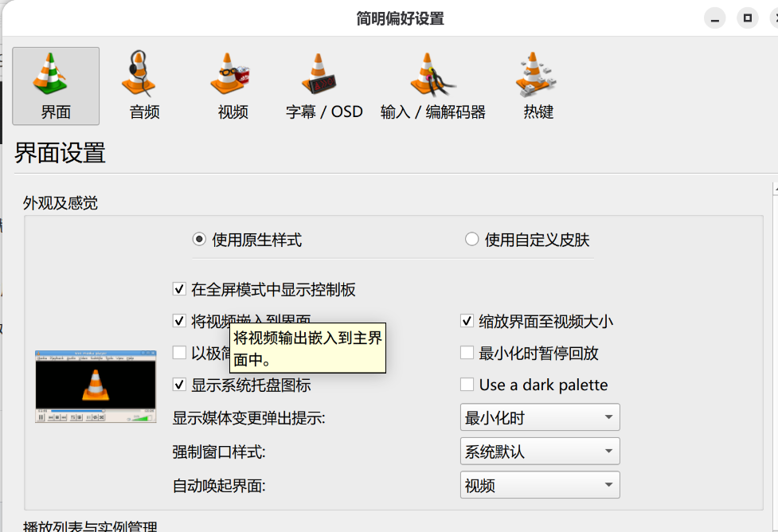The height and width of the screenshot is (532, 778).
Task: Open the 字幕 / OSD category
Action: click(324, 86)
